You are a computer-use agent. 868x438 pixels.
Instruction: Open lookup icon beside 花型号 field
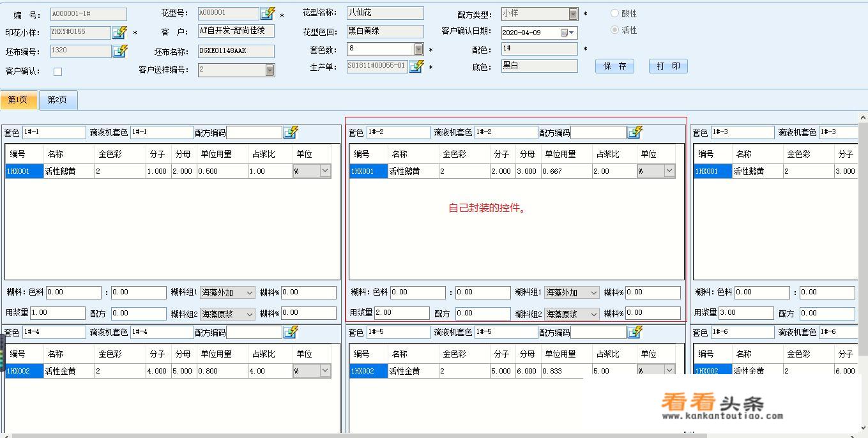pos(268,13)
